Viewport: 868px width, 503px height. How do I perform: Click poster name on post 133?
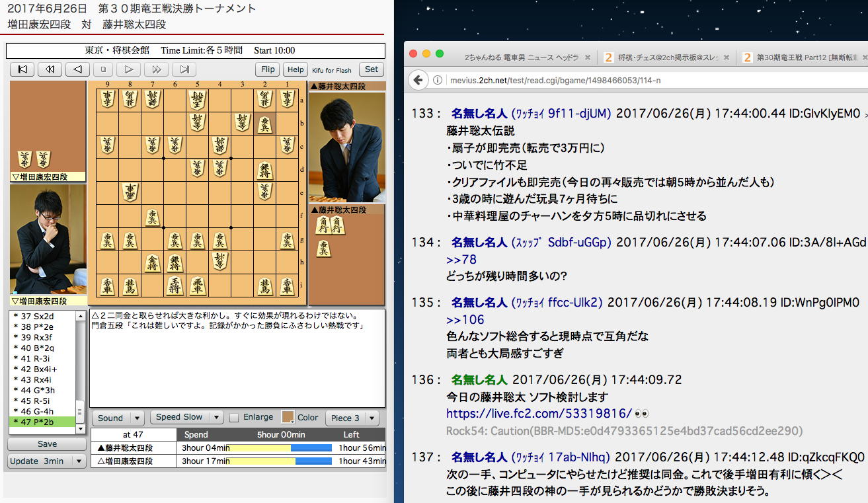tap(479, 113)
